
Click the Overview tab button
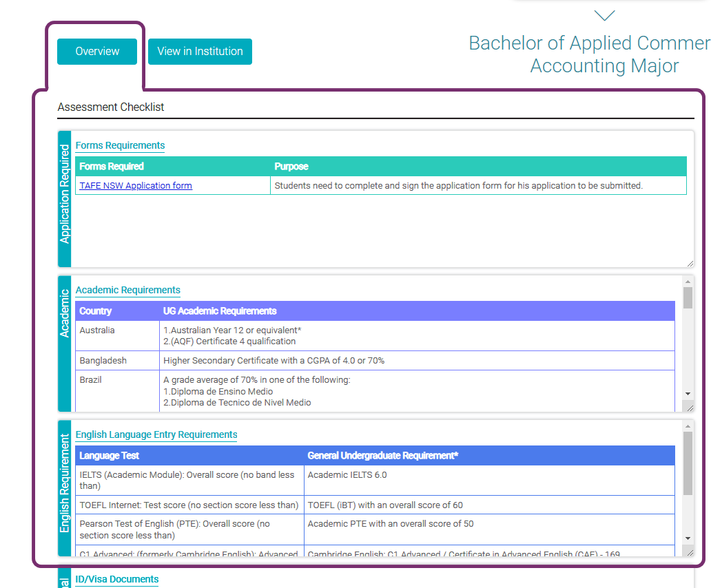97,52
